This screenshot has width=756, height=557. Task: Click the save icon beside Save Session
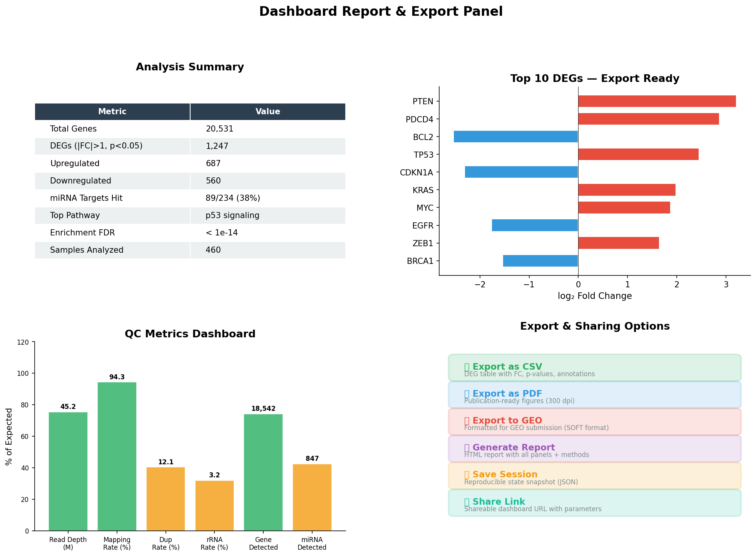coord(467,474)
